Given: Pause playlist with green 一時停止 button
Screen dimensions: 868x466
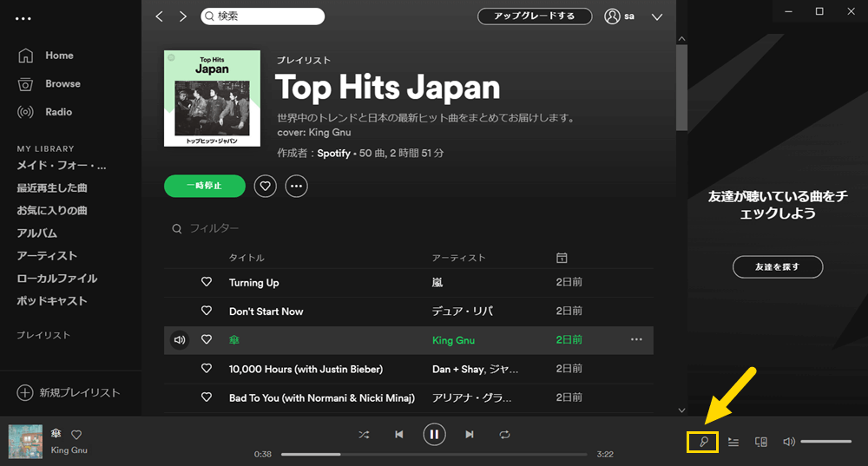Looking at the screenshot, I should [x=205, y=186].
